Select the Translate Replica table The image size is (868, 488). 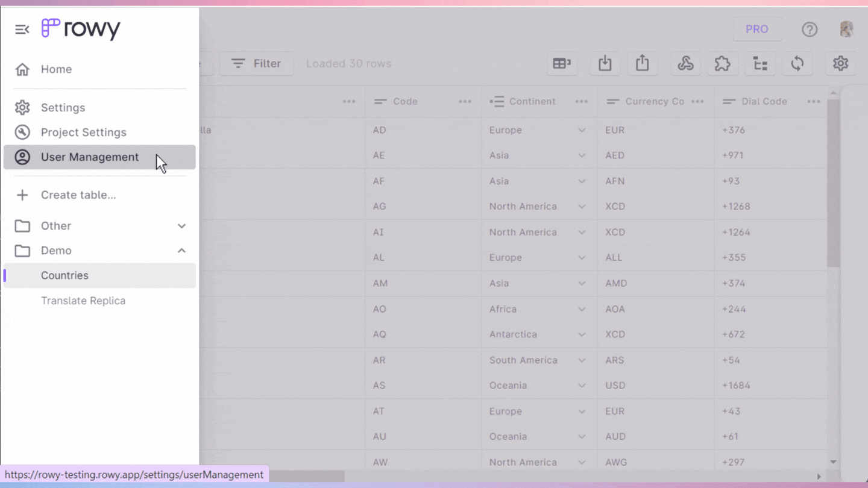[x=83, y=301]
